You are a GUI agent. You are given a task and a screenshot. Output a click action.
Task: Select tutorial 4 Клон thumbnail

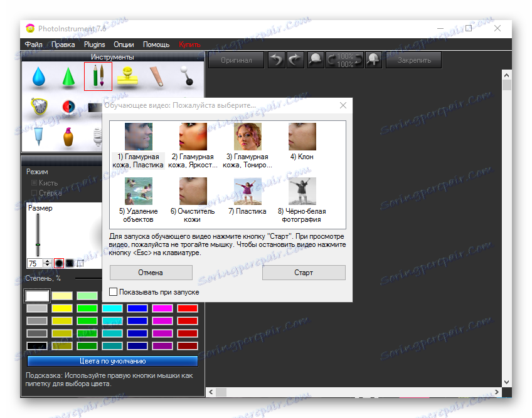coord(302,137)
